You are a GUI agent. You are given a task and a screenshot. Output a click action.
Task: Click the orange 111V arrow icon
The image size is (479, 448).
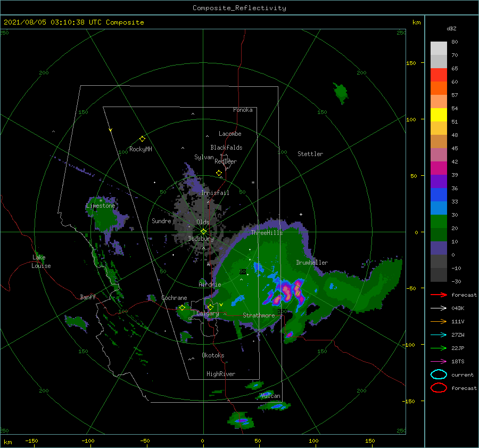[439, 321]
